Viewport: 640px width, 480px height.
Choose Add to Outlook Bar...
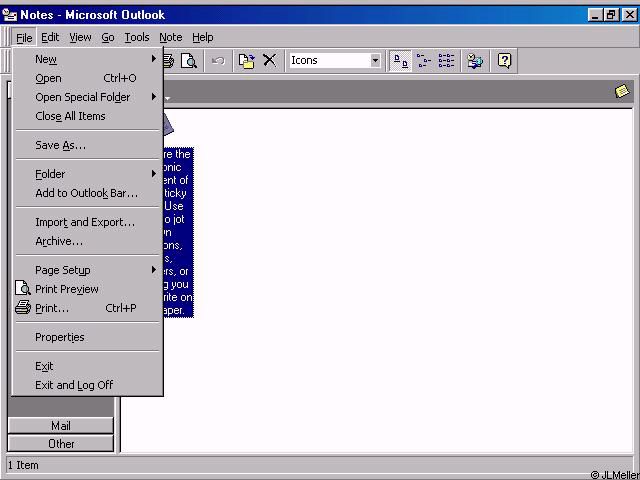click(87, 193)
